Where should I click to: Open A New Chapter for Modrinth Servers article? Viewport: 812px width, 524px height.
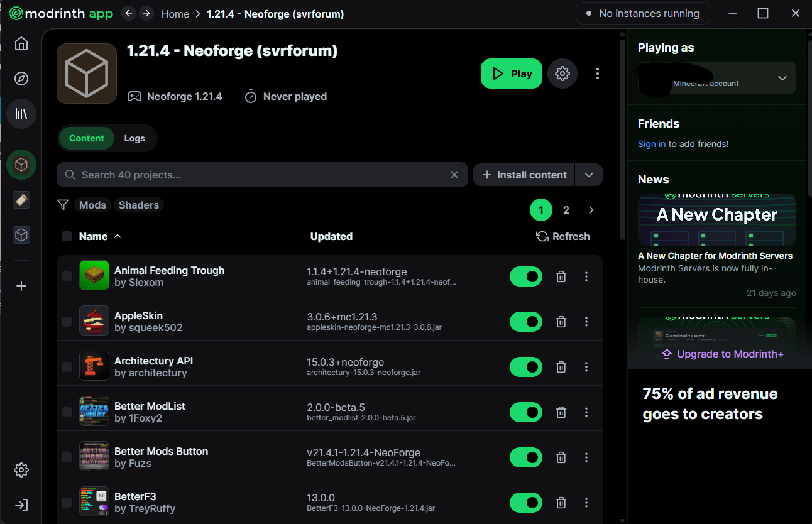coord(715,256)
